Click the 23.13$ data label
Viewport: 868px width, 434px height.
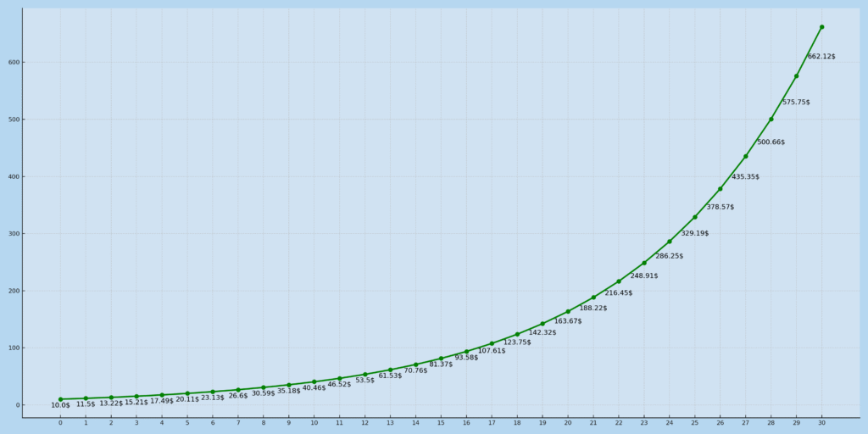point(213,398)
